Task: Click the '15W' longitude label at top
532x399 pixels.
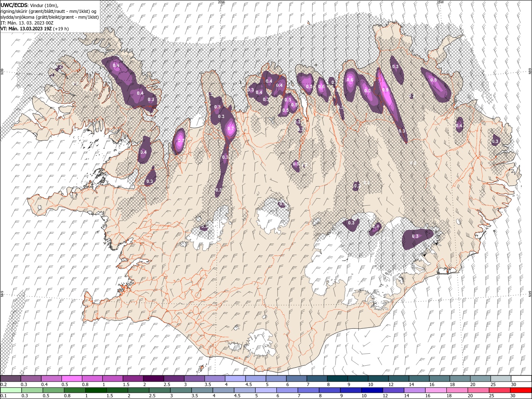Action: 440,2
